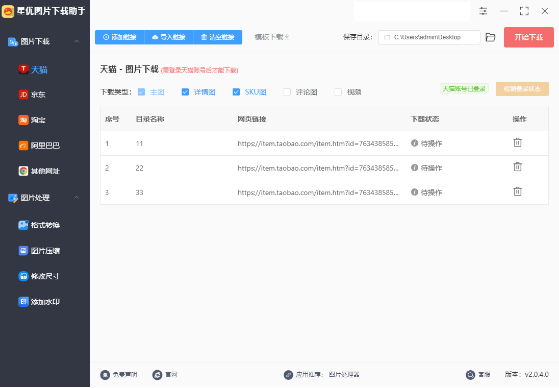Toggle fullscreen via the maximize icon

524,11
